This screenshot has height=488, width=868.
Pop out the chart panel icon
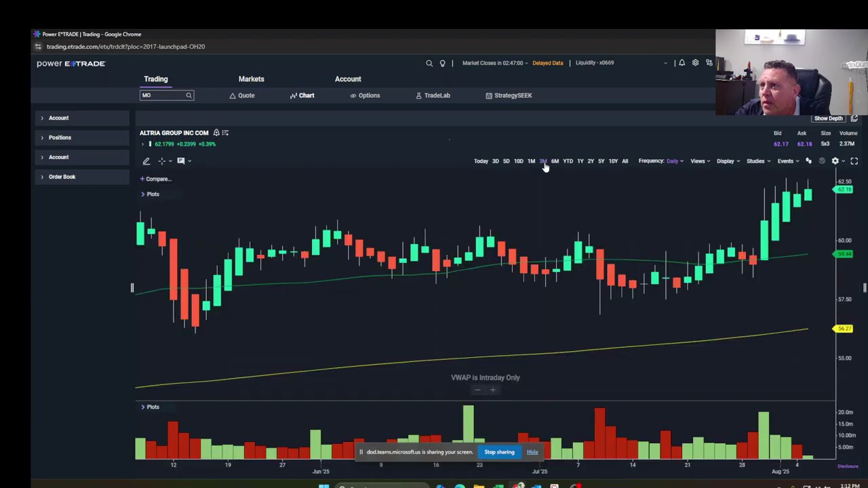[854, 119]
